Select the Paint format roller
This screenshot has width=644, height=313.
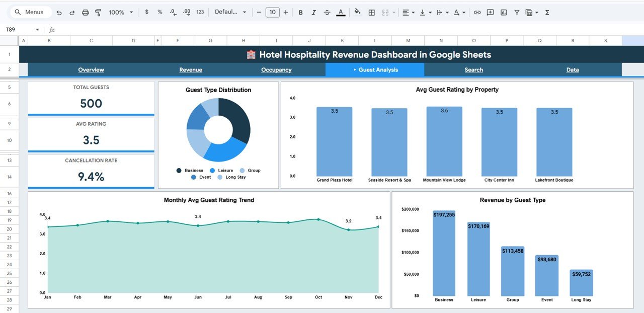(x=98, y=12)
